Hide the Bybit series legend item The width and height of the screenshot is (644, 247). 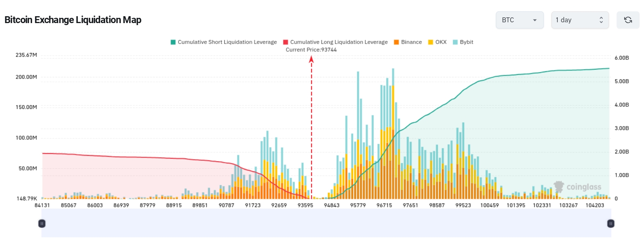point(466,42)
